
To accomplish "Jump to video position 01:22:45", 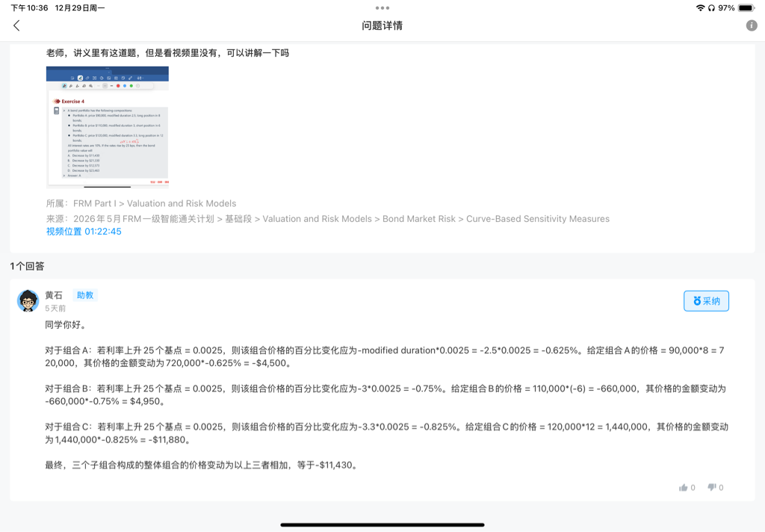I will tap(84, 232).
